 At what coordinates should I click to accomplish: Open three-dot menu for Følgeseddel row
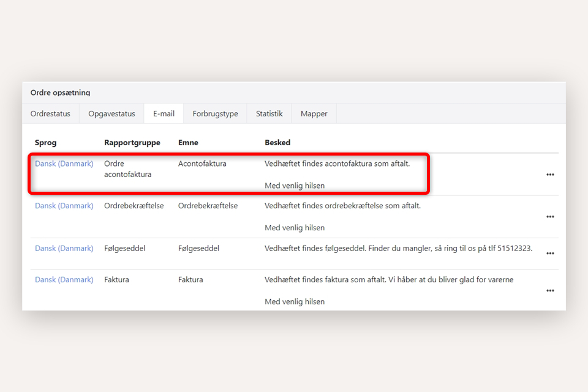click(x=550, y=254)
